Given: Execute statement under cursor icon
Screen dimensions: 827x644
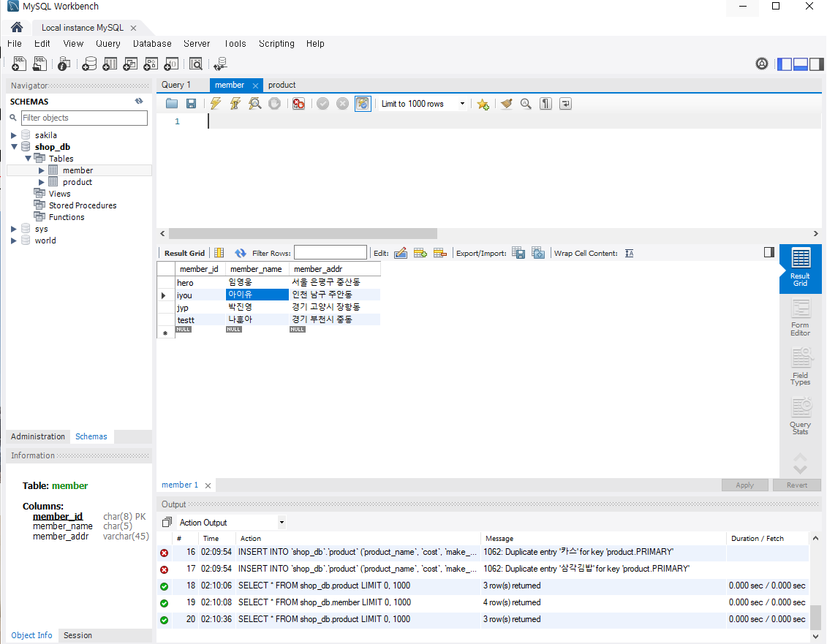Looking at the screenshot, I should [235, 103].
